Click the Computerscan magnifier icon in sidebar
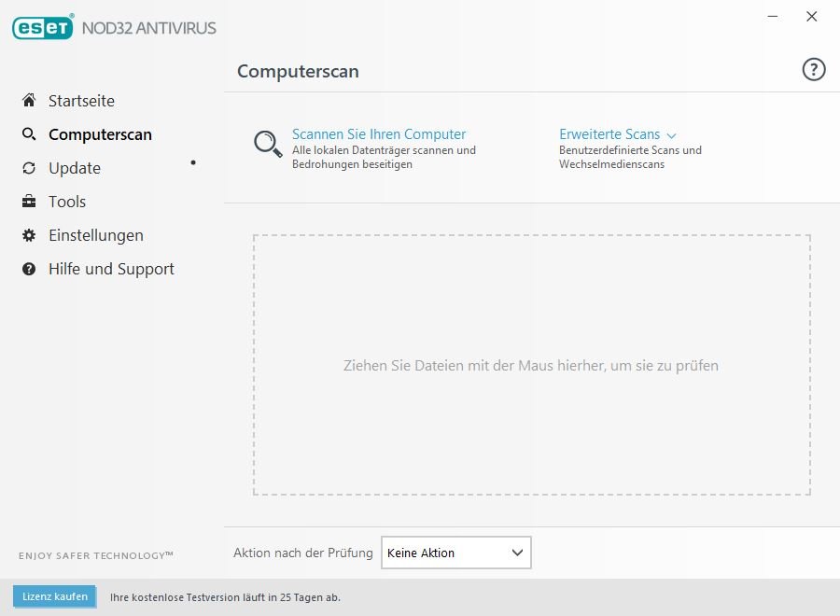 [29, 133]
